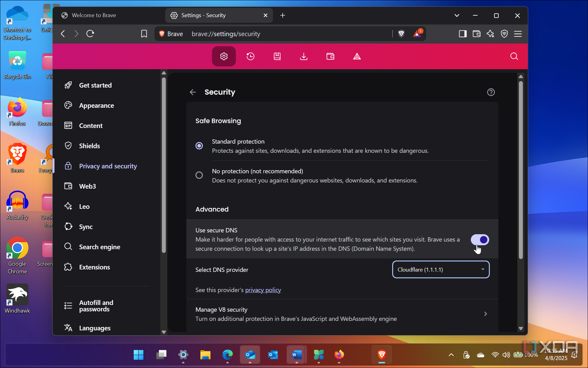The height and width of the screenshot is (368, 588).
Task: Toggle the sidebar panel icon
Action: pos(463,34)
